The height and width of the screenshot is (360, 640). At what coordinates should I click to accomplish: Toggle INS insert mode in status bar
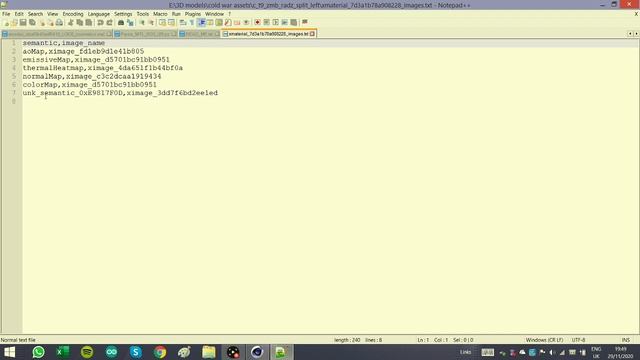[626, 340]
